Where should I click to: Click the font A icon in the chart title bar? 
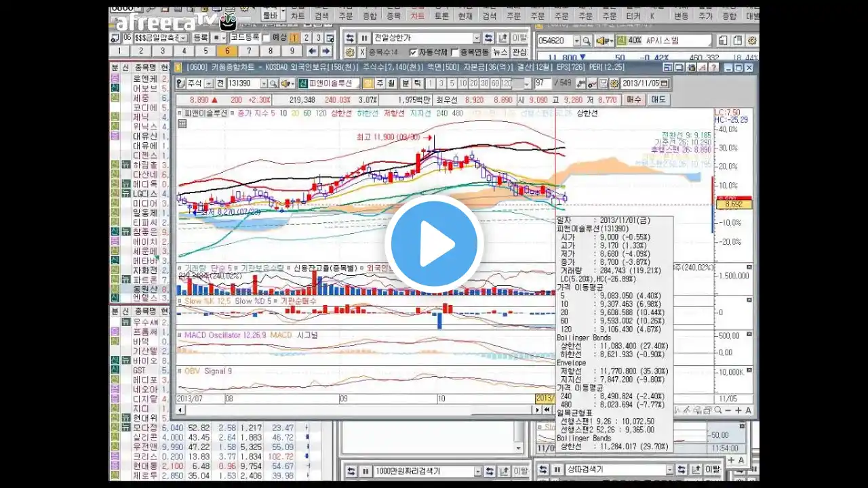click(702, 68)
